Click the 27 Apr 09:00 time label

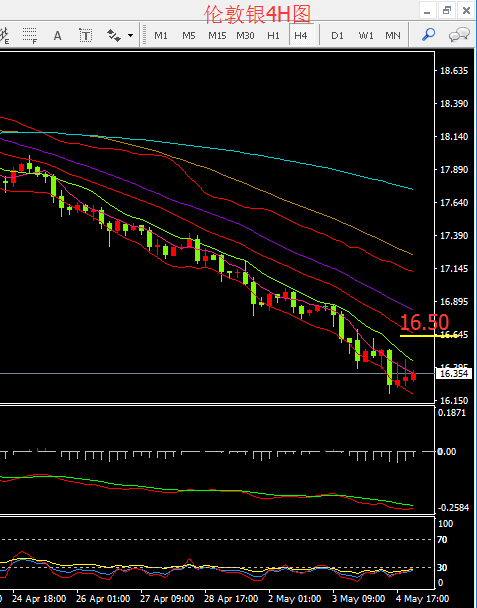(x=167, y=598)
